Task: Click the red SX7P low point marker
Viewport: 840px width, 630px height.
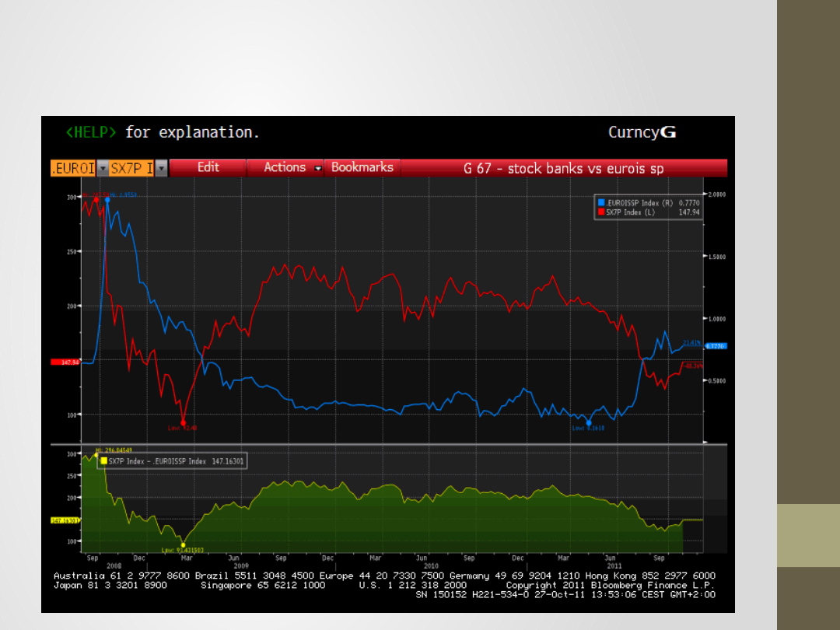Action: 184,422
